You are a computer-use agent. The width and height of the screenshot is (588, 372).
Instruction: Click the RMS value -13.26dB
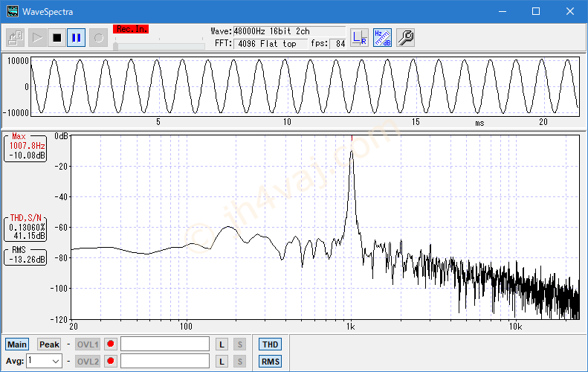click(27, 260)
